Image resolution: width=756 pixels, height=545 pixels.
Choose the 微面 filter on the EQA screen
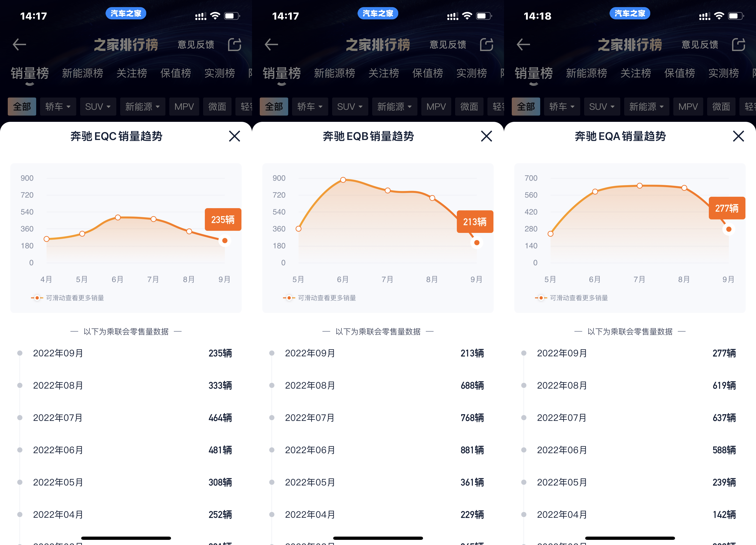pyautogui.click(x=721, y=107)
